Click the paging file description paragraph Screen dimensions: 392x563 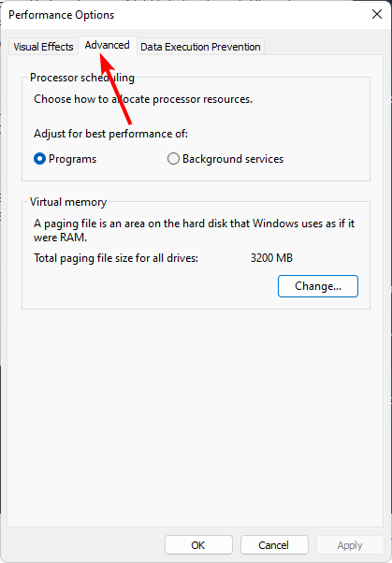click(x=194, y=230)
